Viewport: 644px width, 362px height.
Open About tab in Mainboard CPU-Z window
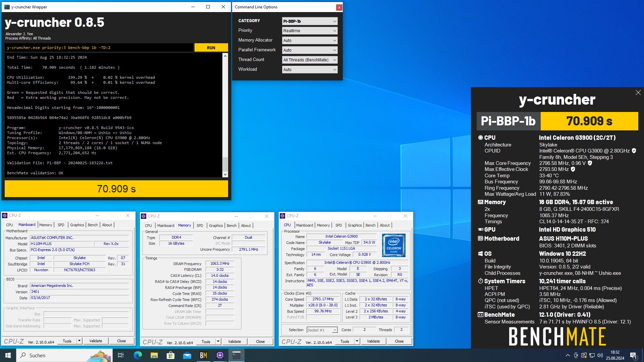click(107, 225)
